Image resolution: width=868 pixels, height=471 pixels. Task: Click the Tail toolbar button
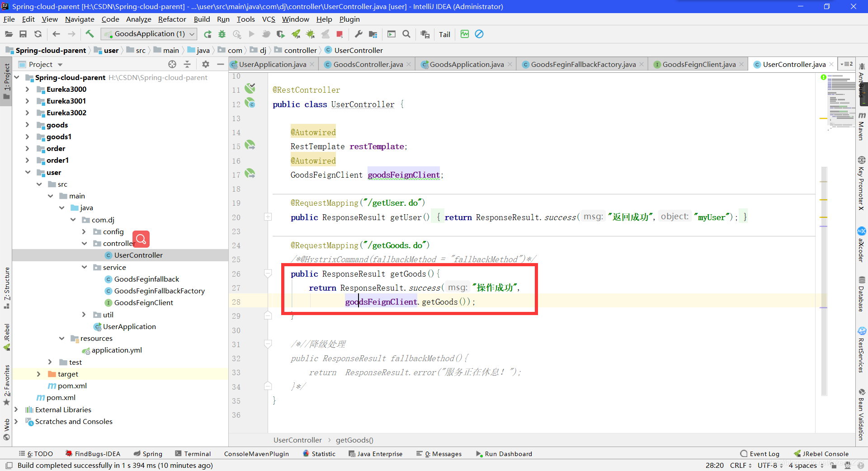pos(444,34)
